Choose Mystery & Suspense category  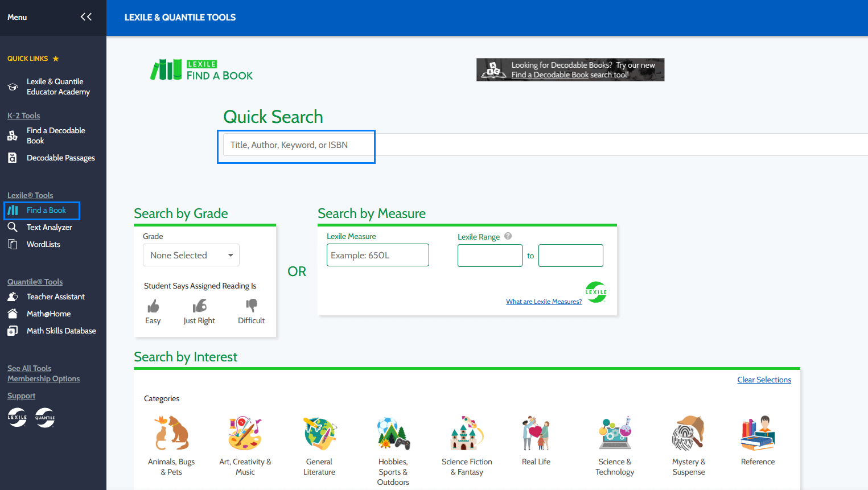point(689,446)
